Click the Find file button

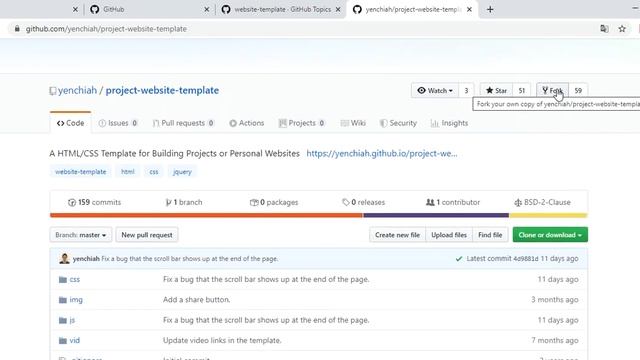click(490, 235)
